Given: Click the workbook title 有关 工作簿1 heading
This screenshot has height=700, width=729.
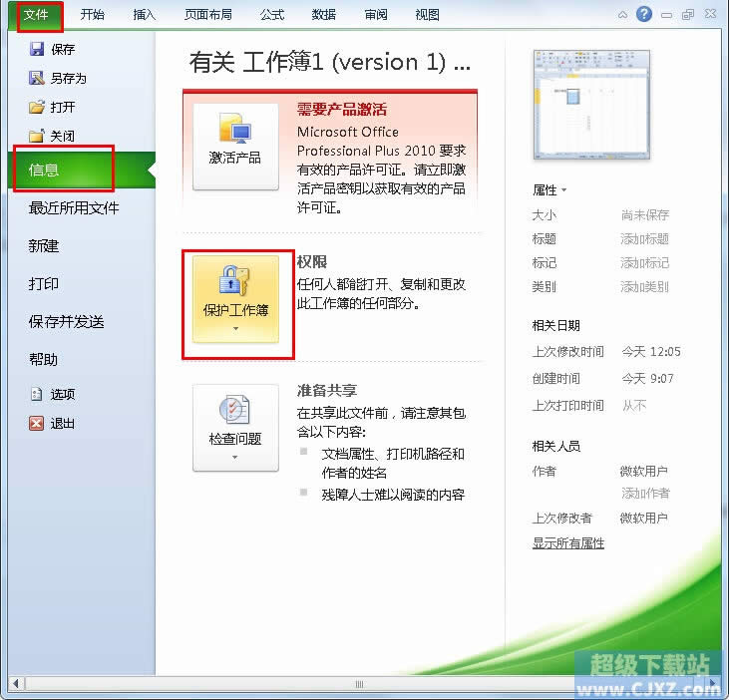Looking at the screenshot, I should tap(330, 62).
